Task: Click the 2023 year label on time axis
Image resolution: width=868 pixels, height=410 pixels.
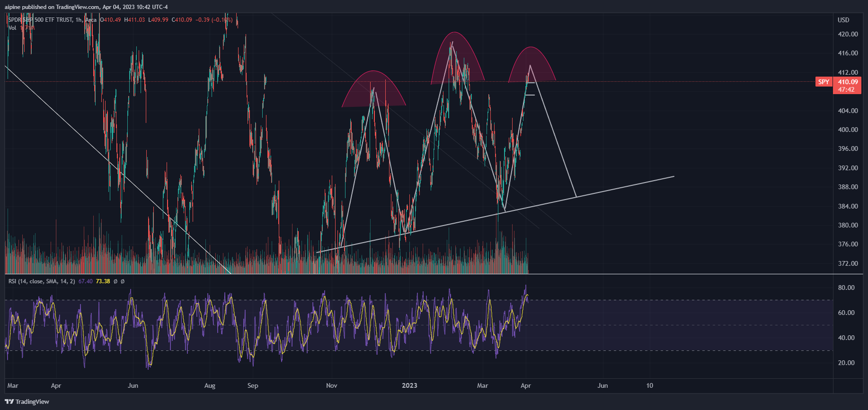Action: point(409,385)
